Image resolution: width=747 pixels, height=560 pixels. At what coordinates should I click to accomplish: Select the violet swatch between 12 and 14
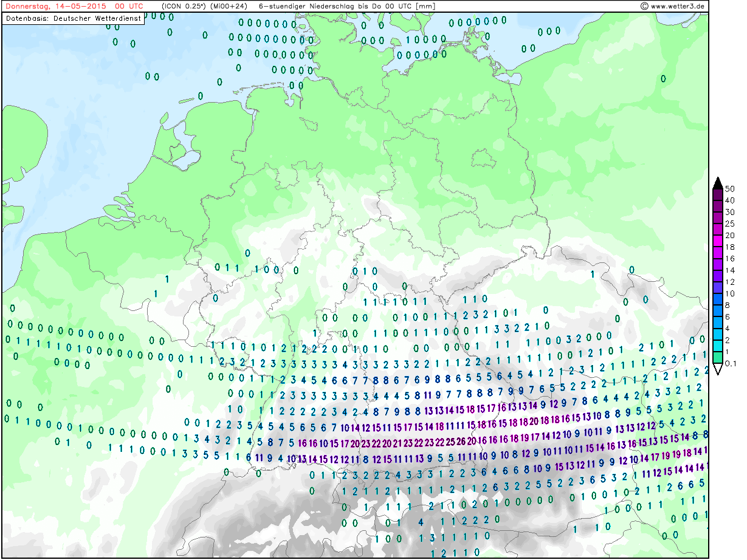pyautogui.click(x=717, y=276)
